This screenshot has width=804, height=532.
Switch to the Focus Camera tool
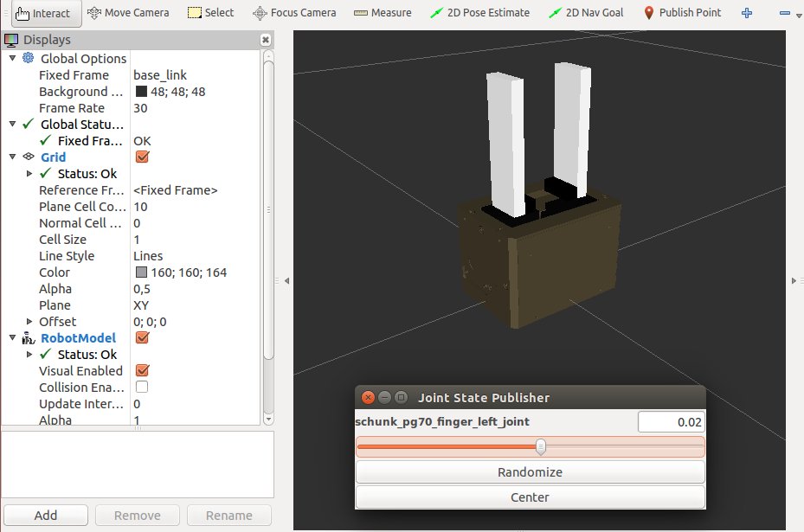click(x=294, y=13)
